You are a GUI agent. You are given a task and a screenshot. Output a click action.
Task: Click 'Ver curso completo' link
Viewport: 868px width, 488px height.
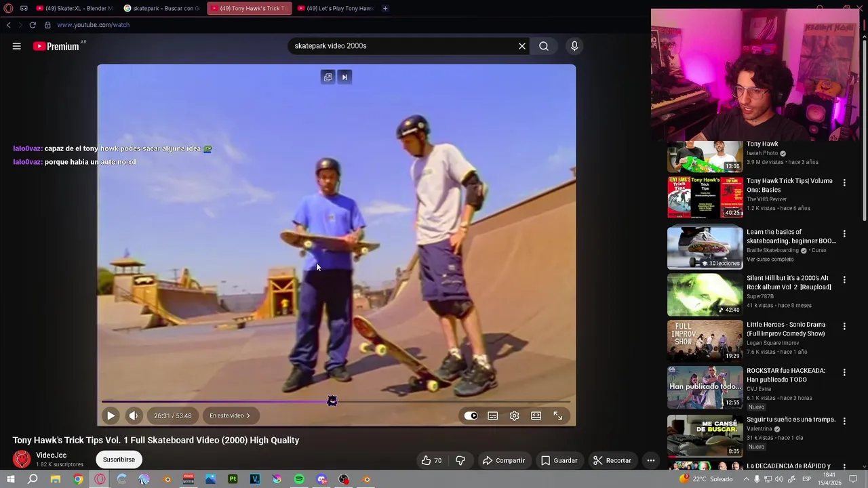[x=770, y=259]
